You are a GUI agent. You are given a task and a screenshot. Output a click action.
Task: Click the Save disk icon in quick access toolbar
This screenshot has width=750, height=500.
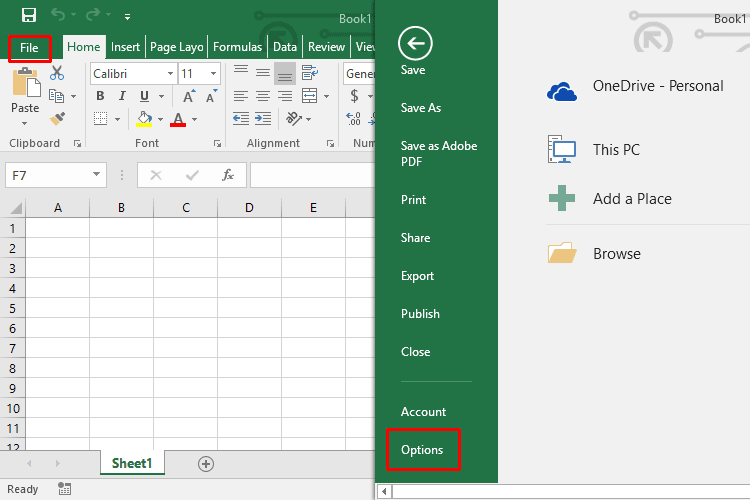coord(29,15)
